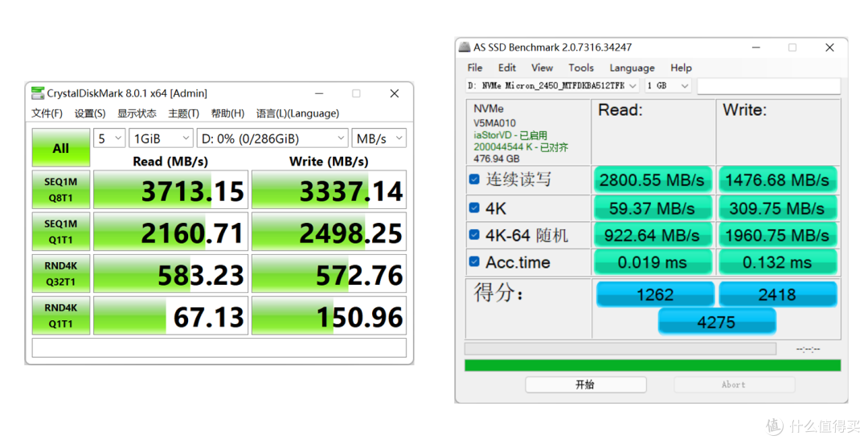868x444 pixels.
Task: Uncheck the 连续读写 test checkbox
Action: point(474,179)
